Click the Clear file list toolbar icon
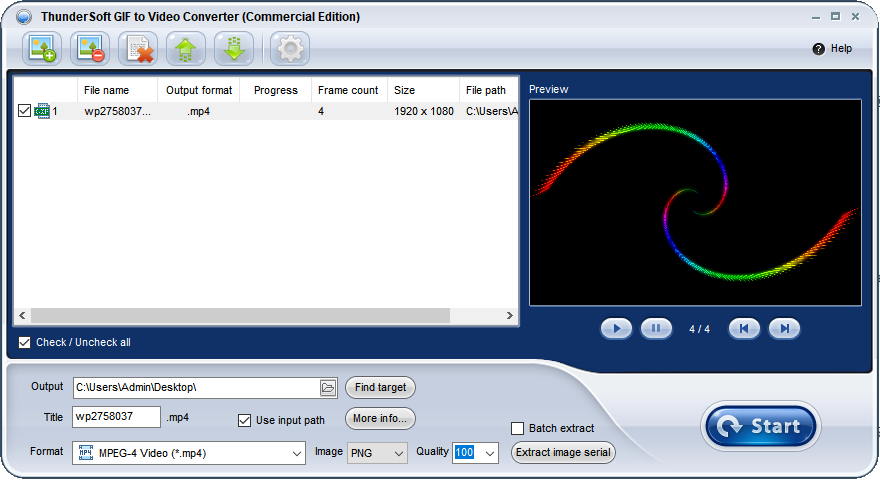The width and height of the screenshot is (880, 480). tap(138, 48)
